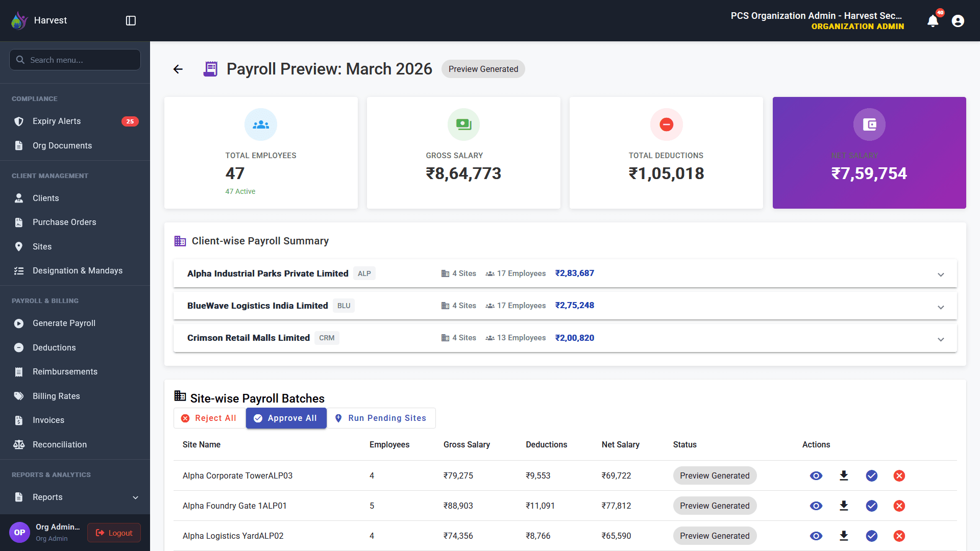Click the Net Salary wallet icon
The image size is (980, 551).
tap(869, 124)
